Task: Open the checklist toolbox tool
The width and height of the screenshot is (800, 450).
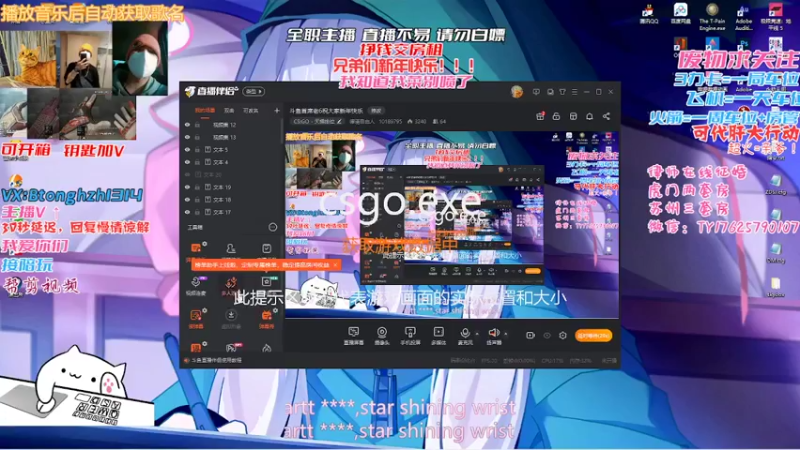Action: point(266,248)
